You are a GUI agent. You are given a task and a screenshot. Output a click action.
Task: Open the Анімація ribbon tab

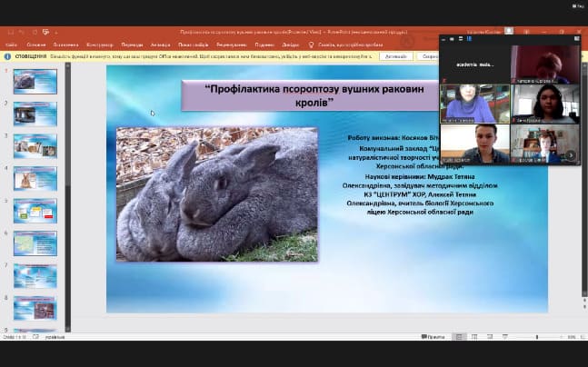click(x=160, y=44)
